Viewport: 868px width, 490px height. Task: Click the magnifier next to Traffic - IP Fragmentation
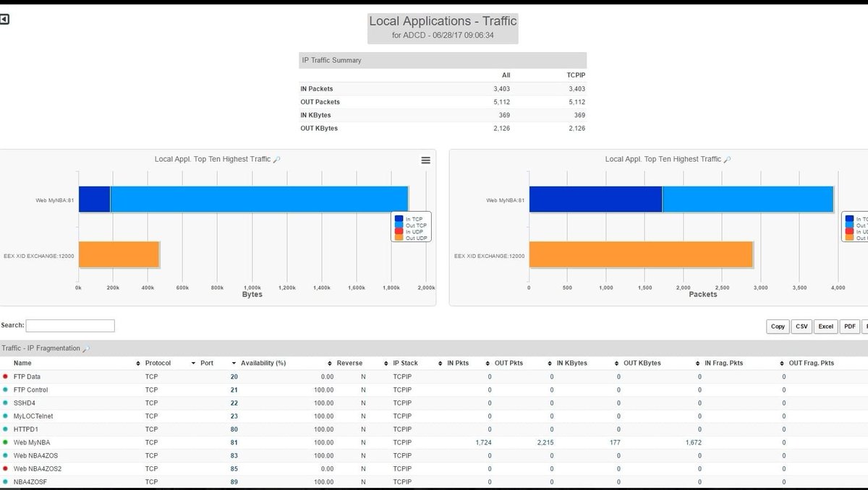point(87,348)
